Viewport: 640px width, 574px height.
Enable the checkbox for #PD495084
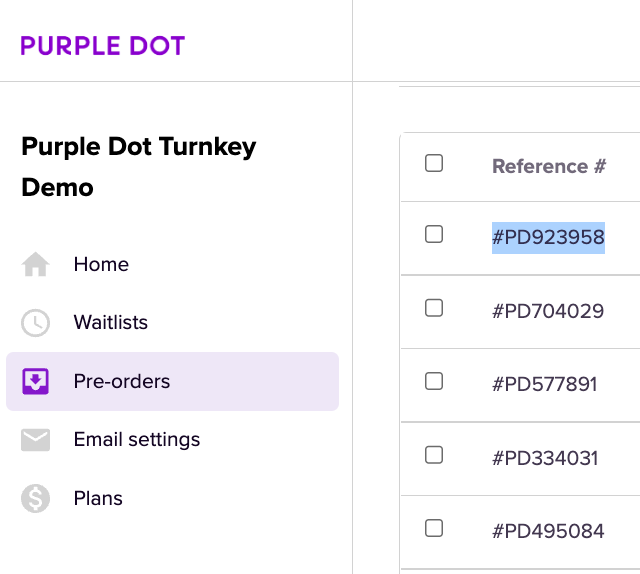click(x=434, y=528)
